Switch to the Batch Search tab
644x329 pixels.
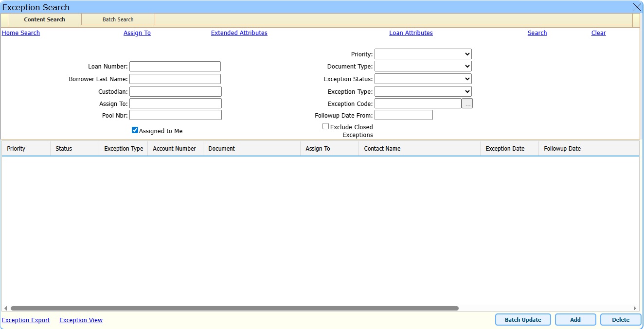click(x=118, y=19)
